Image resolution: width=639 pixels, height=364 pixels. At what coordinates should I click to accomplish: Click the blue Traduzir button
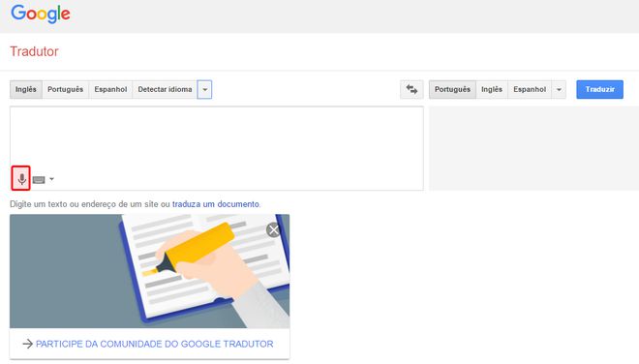[x=599, y=89]
